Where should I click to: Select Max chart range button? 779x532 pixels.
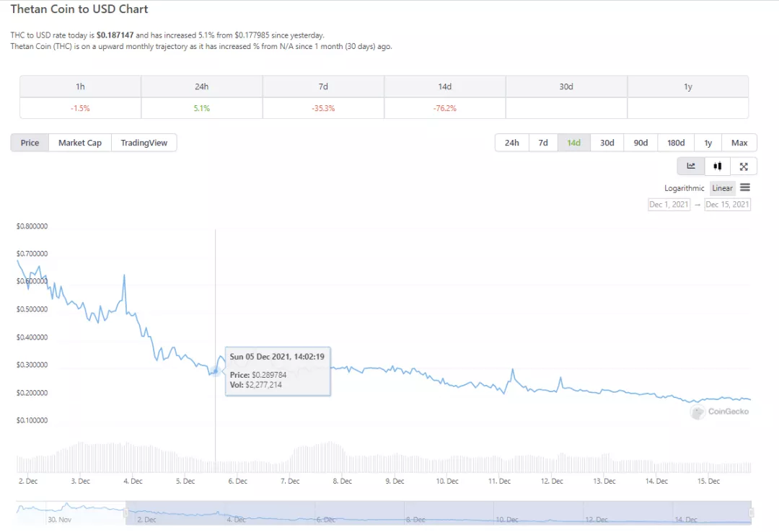(x=739, y=143)
